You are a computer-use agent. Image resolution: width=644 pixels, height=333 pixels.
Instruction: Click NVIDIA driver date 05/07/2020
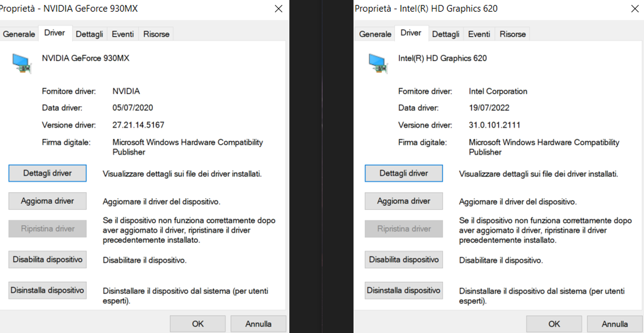133,108
